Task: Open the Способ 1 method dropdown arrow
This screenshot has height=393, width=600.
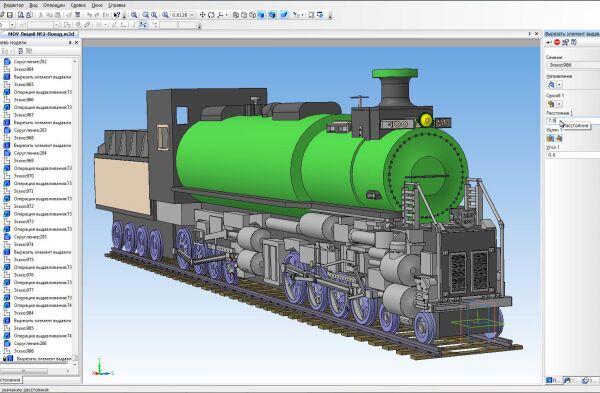Action: tap(559, 104)
